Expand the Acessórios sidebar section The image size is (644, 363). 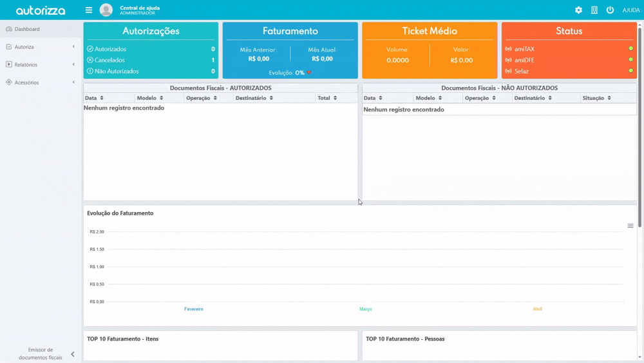41,83
